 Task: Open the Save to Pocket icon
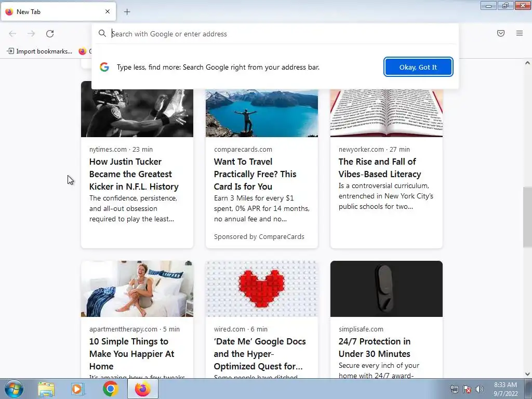501,33
